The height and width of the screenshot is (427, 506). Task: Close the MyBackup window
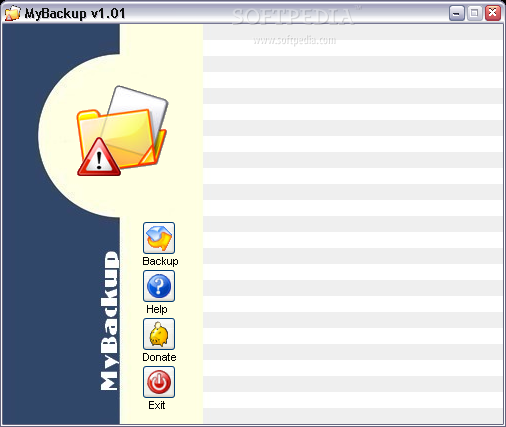(x=493, y=13)
